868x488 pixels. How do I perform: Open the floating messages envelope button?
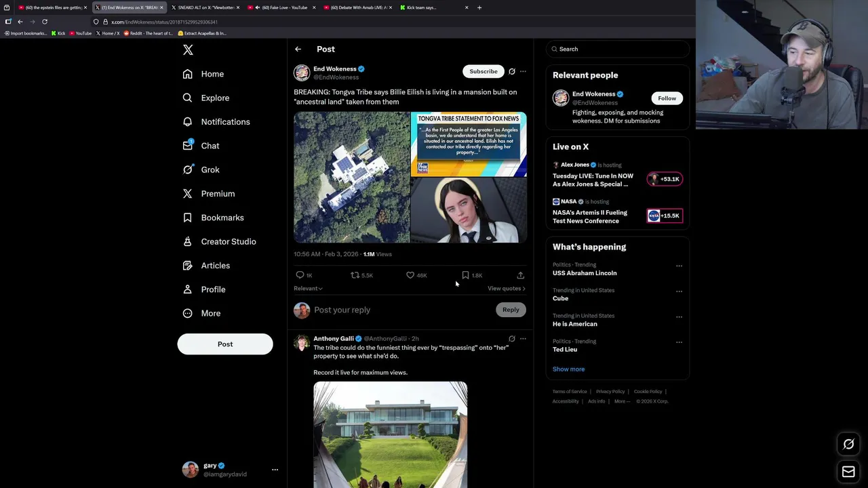coord(848,472)
